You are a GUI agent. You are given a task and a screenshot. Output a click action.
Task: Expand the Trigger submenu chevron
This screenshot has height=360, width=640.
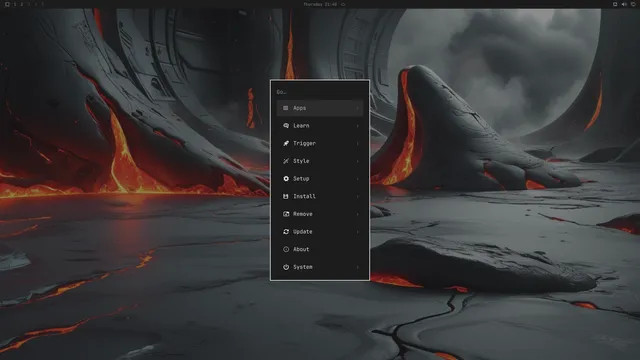coord(358,143)
